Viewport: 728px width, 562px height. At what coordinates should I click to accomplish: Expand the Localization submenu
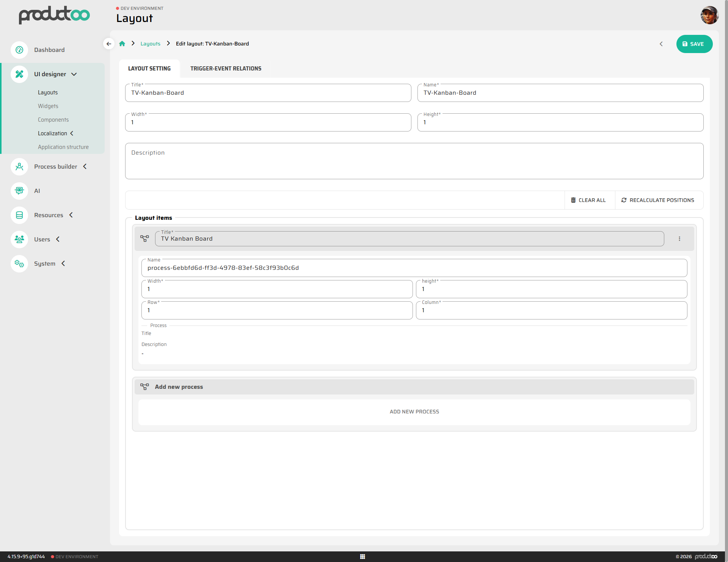(x=72, y=133)
